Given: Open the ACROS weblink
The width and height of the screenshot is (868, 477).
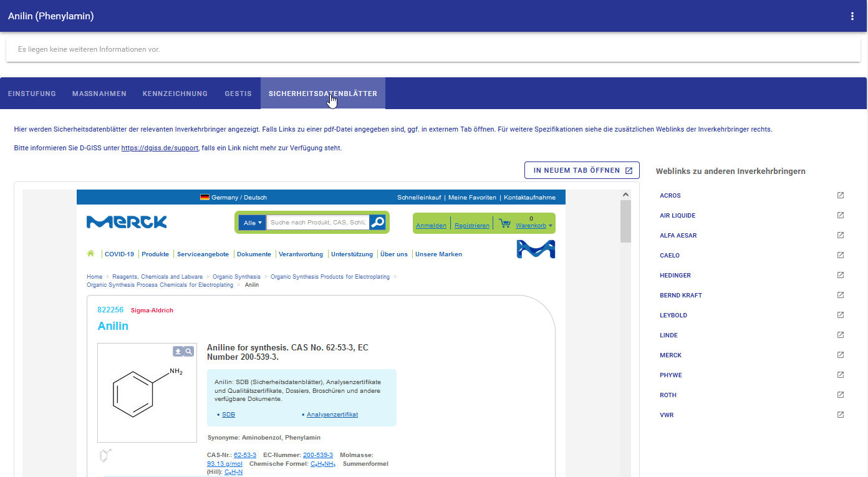Looking at the screenshot, I should pos(670,196).
